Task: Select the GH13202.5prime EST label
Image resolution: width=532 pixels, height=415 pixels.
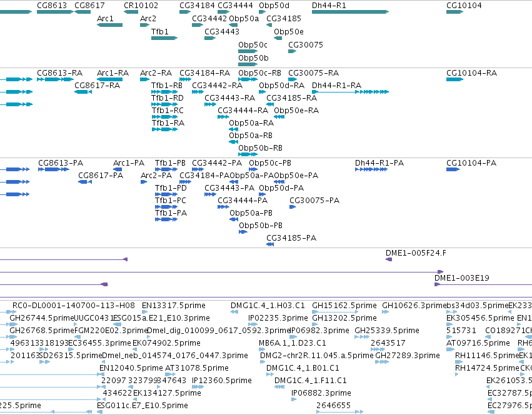Action: pos(344,319)
